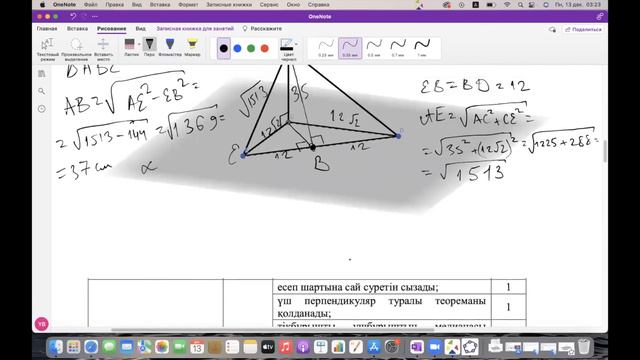640x360 pixels.
Task: Open Формат menu
Action: click(188, 4)
